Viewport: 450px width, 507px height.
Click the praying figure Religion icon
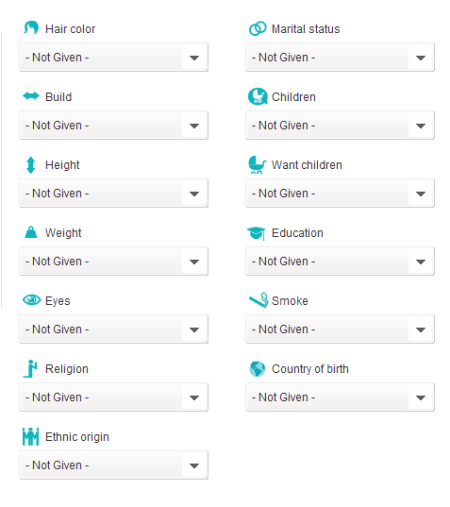[x=30, y=369]
